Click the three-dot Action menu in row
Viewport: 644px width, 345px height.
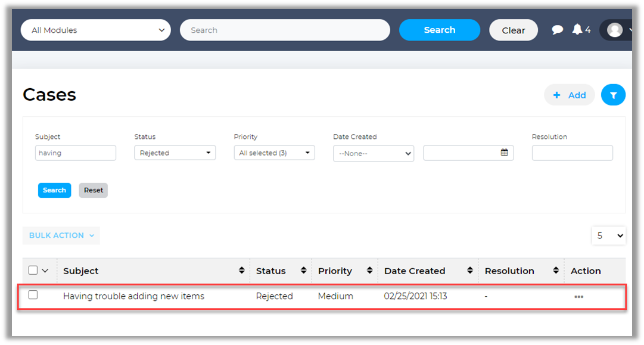pyautogui.click(x=578, y=297)
